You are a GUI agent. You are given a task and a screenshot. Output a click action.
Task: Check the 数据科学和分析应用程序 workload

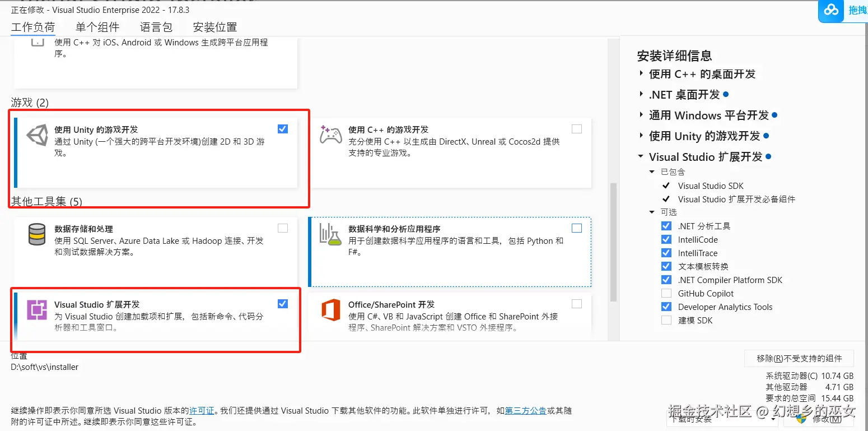577,228
